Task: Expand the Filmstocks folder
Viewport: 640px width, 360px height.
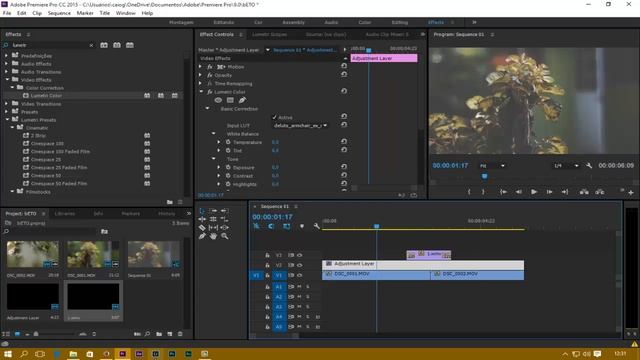Action: click(x=12, y=191)
